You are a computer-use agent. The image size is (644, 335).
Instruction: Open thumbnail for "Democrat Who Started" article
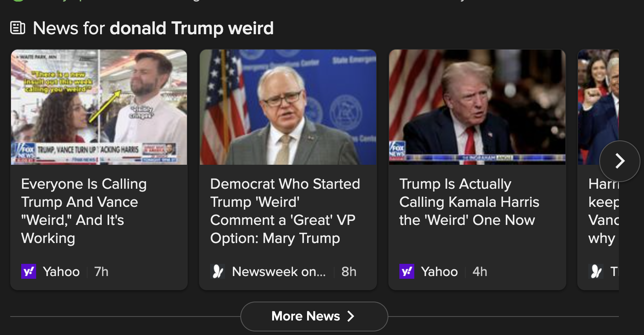pyautogui.click(x=288, y=107)
